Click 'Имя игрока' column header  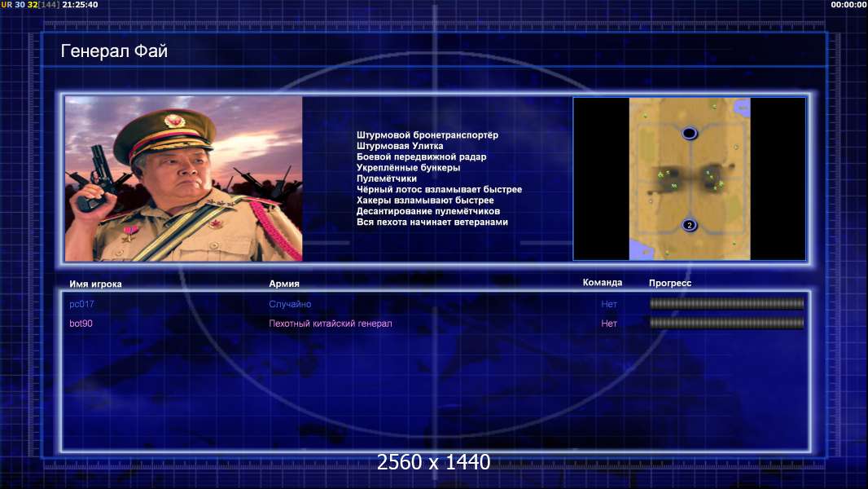click(95, 284)
